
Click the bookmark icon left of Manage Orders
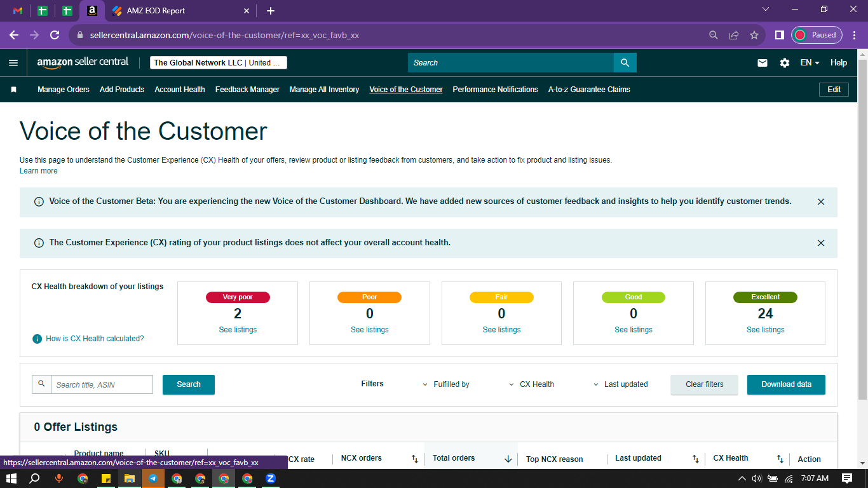(x=13, y=90)
